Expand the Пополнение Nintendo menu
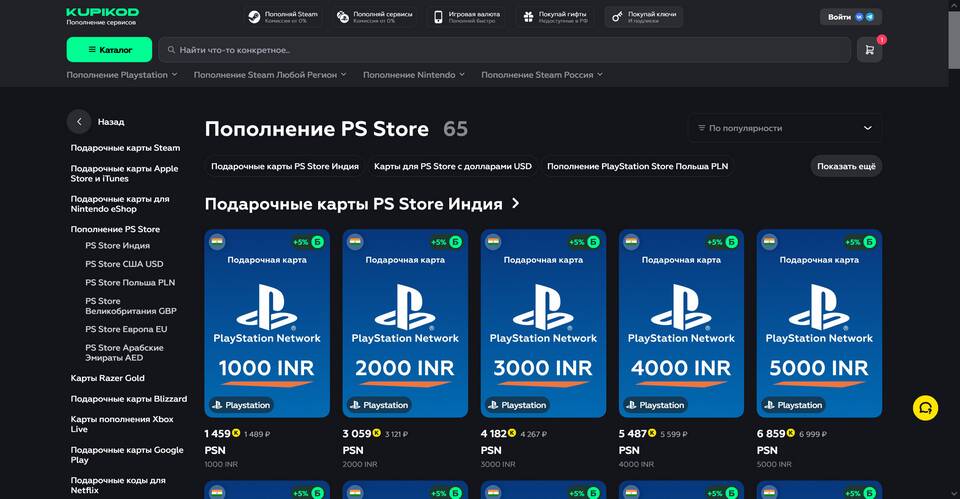The image size is (960, 499). (x=414, y=75)
